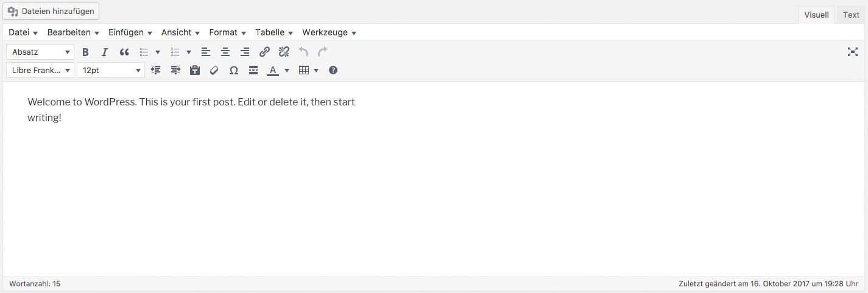
Task: Expand the text color picker arrow
Action: 287,70
